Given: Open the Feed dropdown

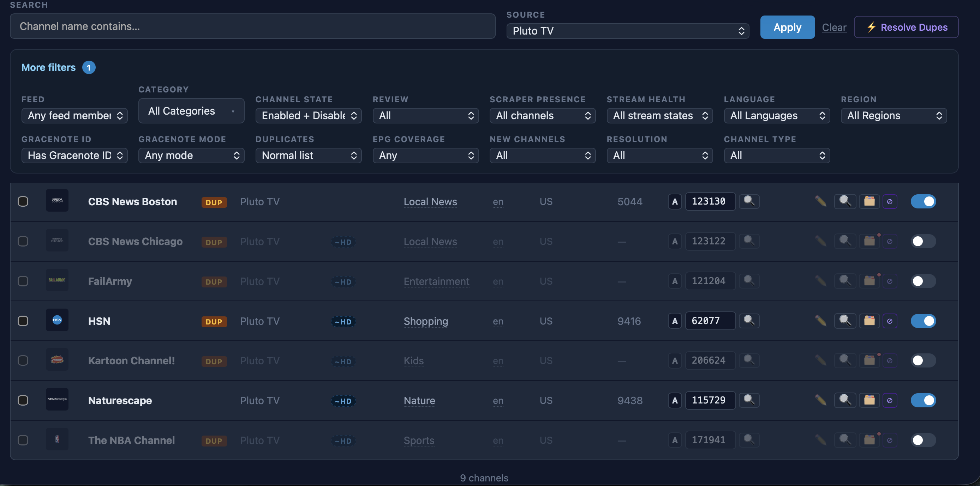Looking at the screenshot, I should click(x=74, y=116).
